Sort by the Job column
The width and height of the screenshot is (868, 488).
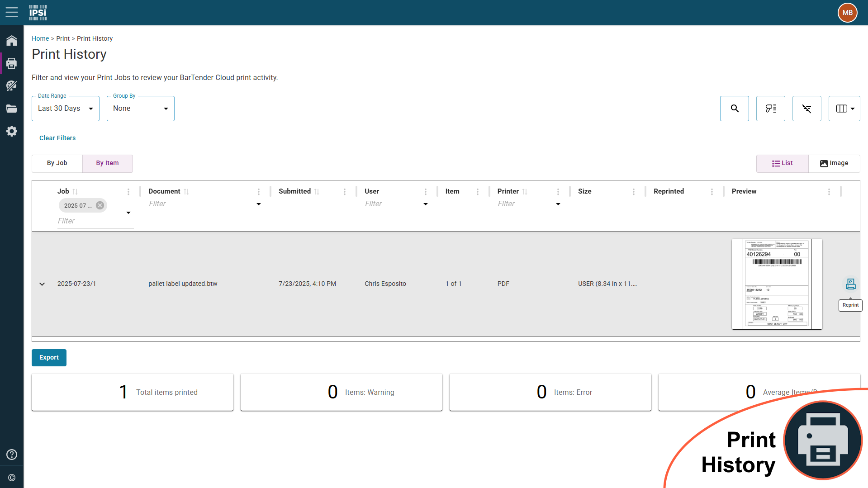[75, 192]
